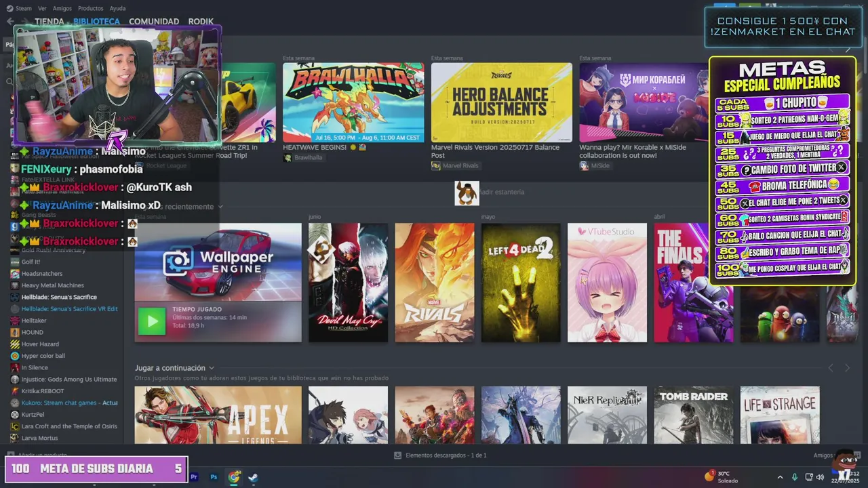Click Elementos descargados - 1 de 1
Screen dimensions: 868x488
coord(446,455)
